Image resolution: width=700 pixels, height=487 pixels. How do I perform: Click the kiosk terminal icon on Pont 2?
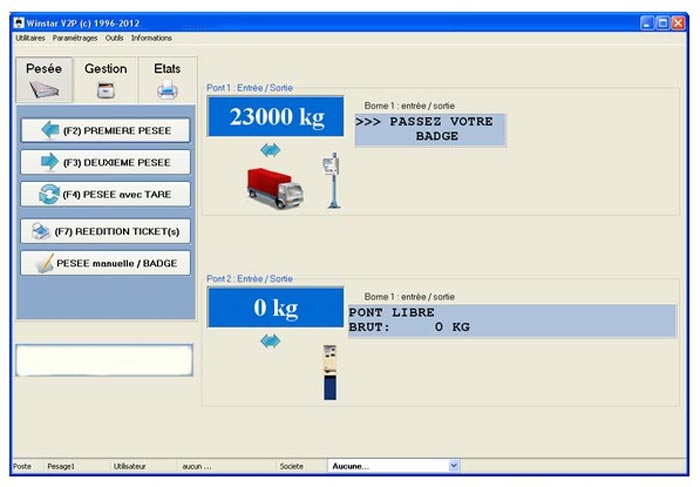[330, 372]
